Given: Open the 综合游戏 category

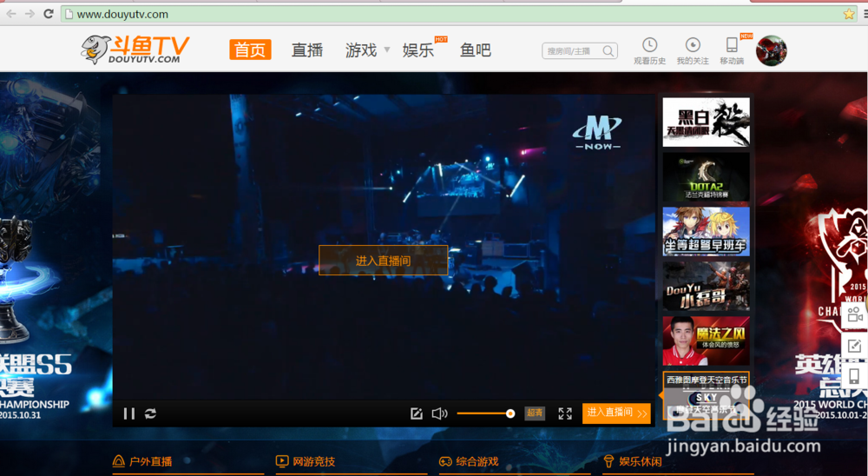Looking at the screenshot, I should [x=469, y=461].
